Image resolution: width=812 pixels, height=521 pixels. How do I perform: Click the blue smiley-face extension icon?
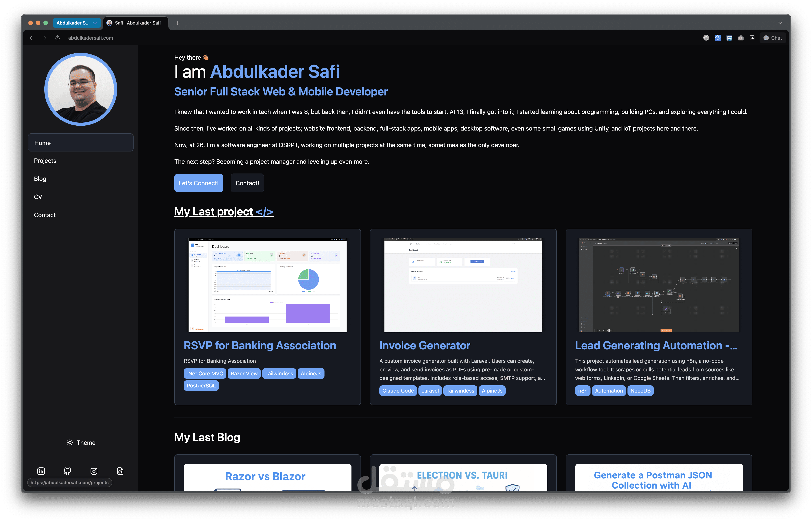(718, 38)
